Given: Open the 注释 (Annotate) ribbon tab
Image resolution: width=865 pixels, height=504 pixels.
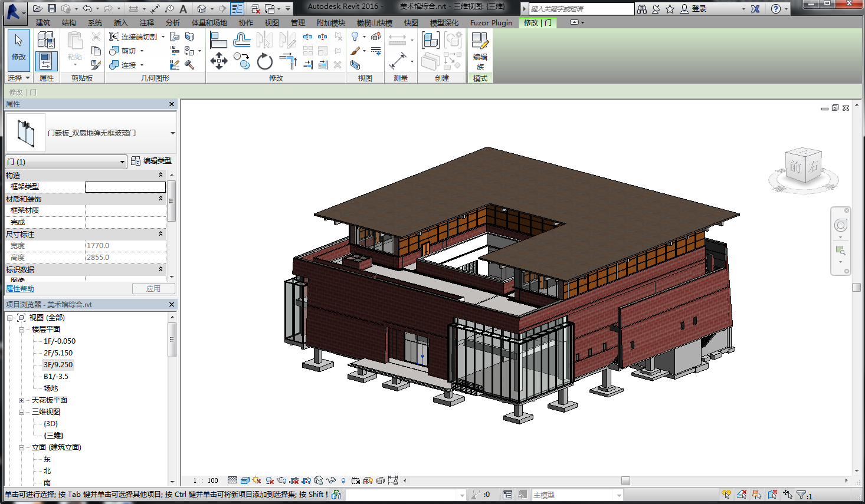Looking at the screenshot, I should [x=147, y=23].
